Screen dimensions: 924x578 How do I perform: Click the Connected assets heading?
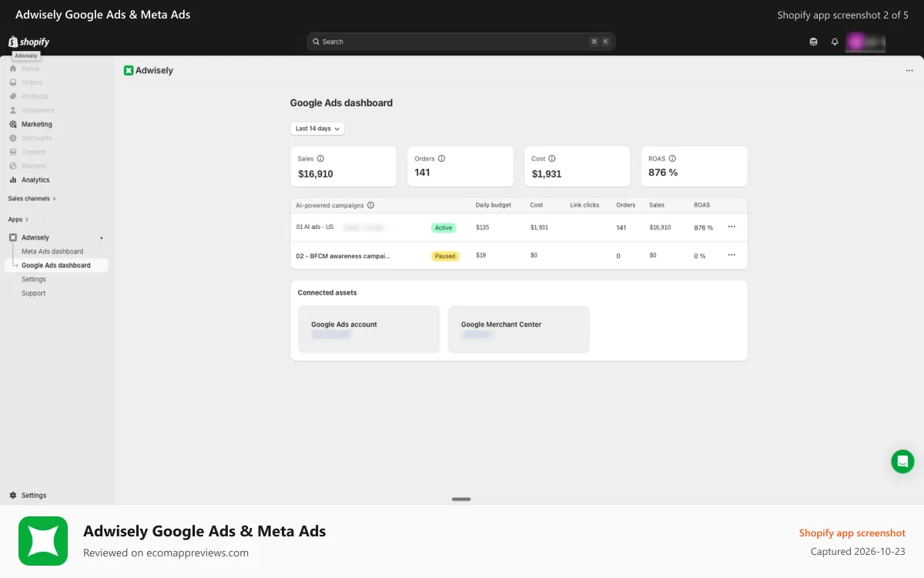click(x=327, y=293)
